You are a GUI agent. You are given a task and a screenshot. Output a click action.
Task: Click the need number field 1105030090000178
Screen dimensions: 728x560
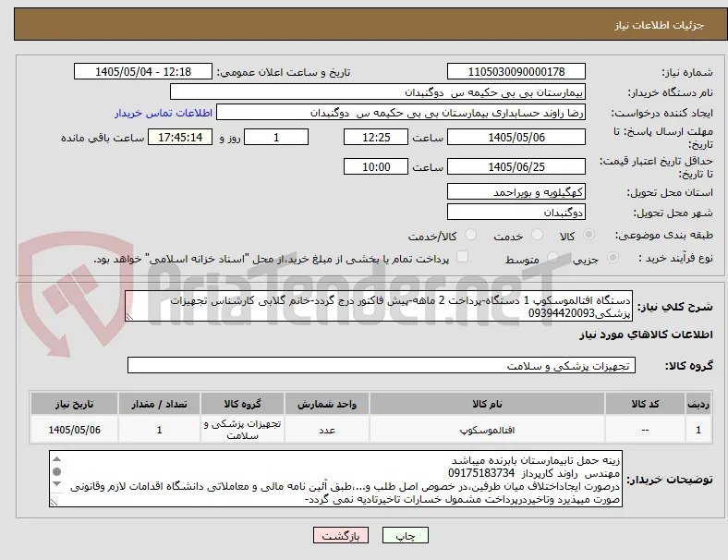[516, 72]
